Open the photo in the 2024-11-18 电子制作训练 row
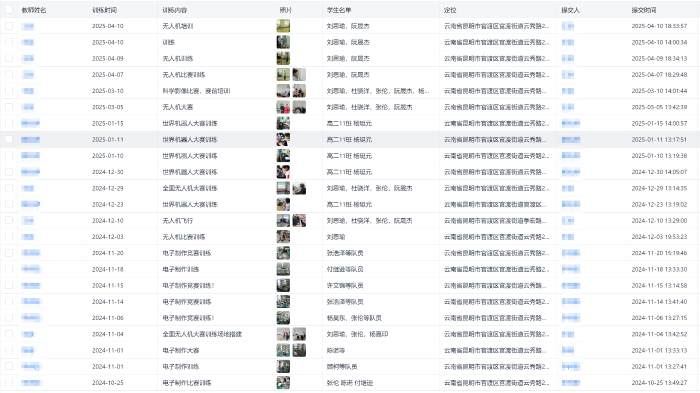Image resolution: width=700 pixels, height=393 pixels. pos(283,269)
